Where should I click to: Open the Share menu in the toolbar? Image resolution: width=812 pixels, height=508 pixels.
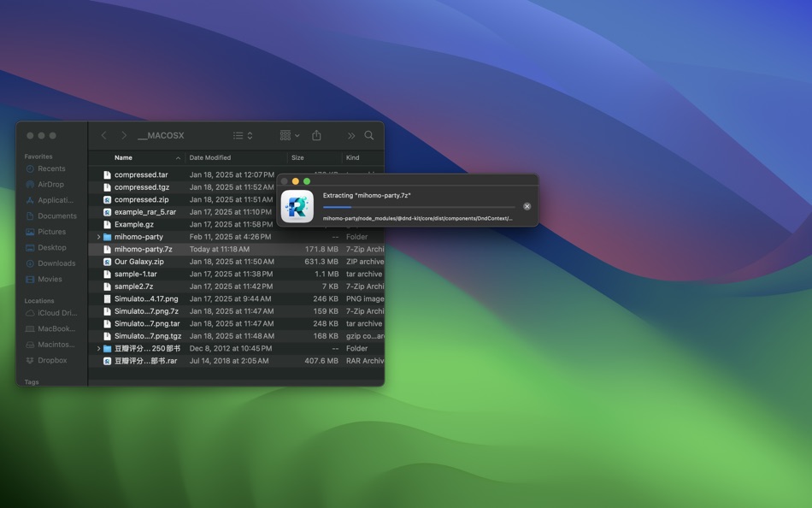pos(316,134)
